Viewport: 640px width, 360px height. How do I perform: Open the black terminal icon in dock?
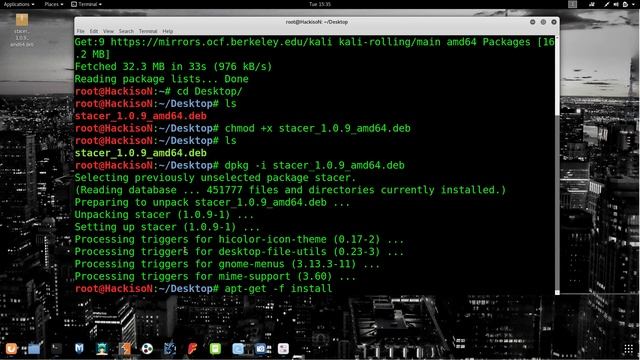[56, 349]
